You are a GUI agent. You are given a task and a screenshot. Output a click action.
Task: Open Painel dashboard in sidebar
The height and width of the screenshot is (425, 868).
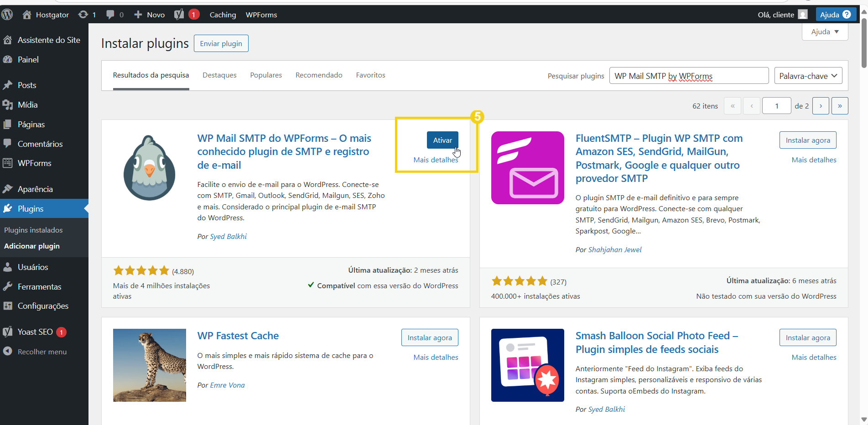pos(44,60)
